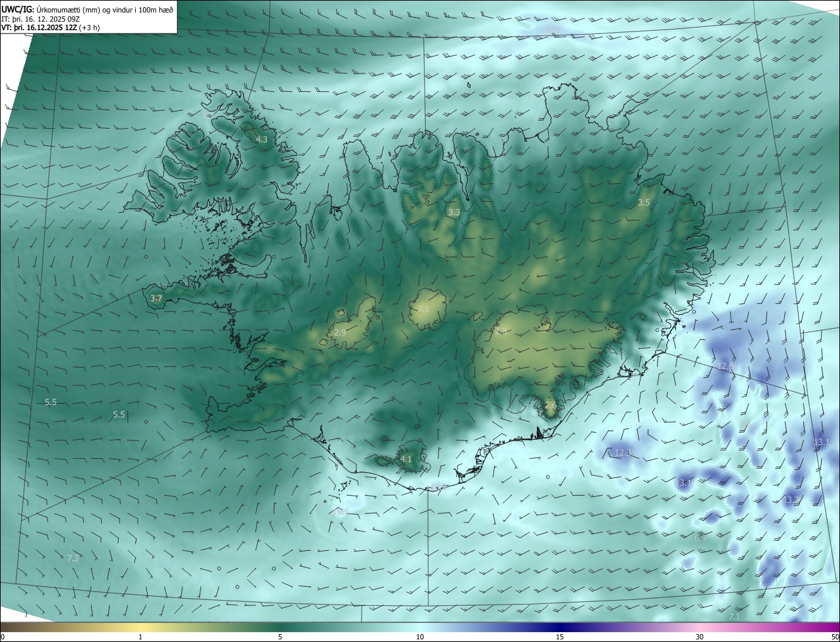
Task: Select the 2.9 value on the glacier outline
Action: (x=340, y=333)
